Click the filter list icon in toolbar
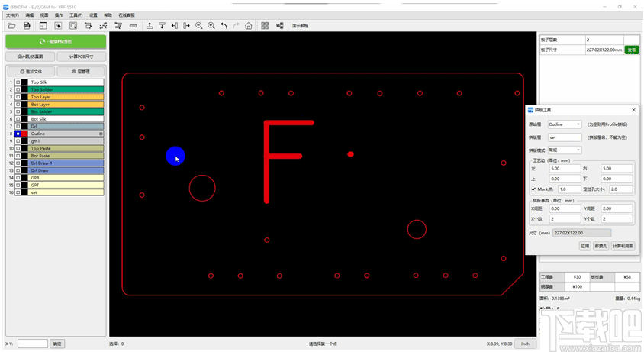Image resolution: width=644 pixels, height=352 pixels. tap(118, 26)
